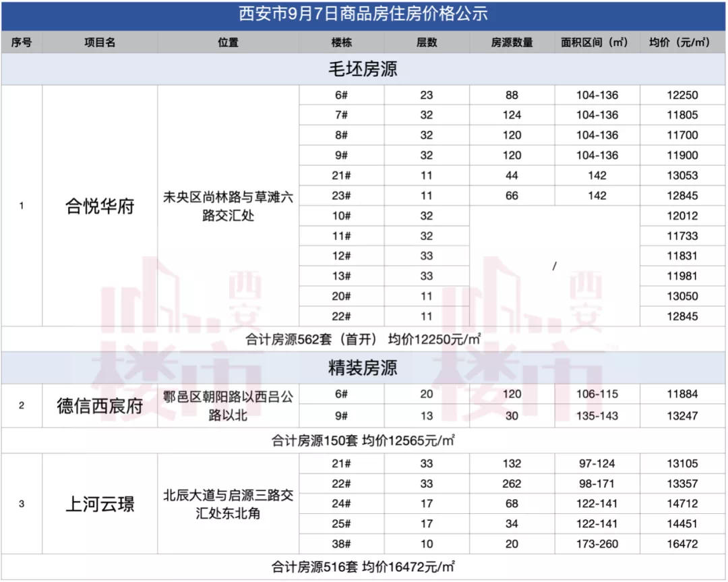Click the 德信西宸府 project name cell
728x582 pixels.
(x=100, y=405)
